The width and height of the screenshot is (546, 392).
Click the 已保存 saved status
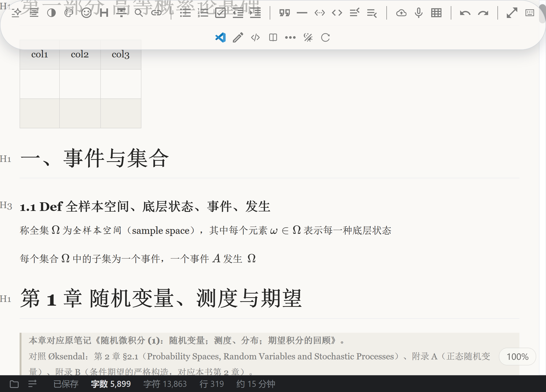click(66, 384)
